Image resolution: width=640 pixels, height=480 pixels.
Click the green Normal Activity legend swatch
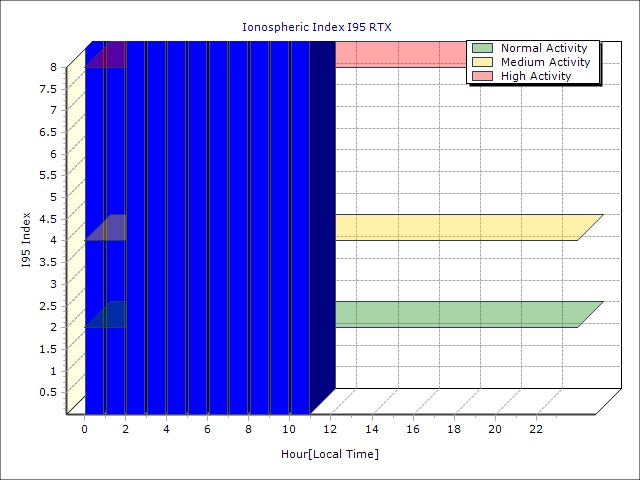(x=482, y=48)
